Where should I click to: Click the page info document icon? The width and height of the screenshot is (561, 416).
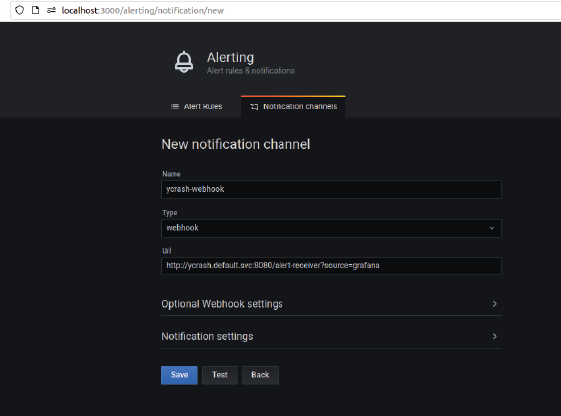click(35, 10)
